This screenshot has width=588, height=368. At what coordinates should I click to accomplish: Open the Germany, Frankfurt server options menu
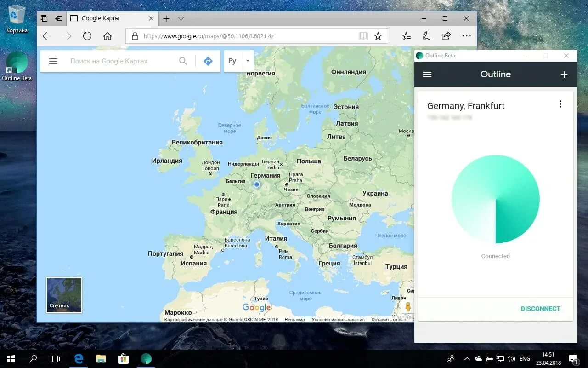(x=560, y=104)
